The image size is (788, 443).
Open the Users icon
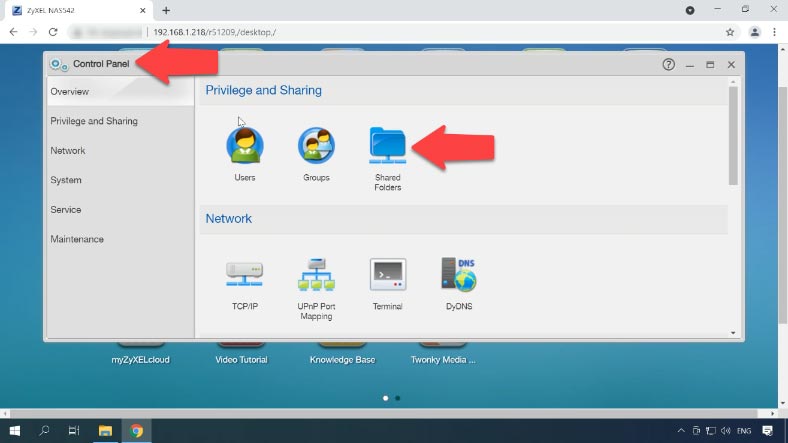click(245, 145)
